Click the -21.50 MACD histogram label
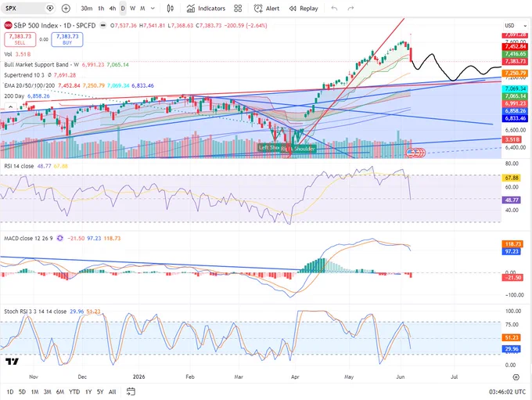 (x=512, y=277)
